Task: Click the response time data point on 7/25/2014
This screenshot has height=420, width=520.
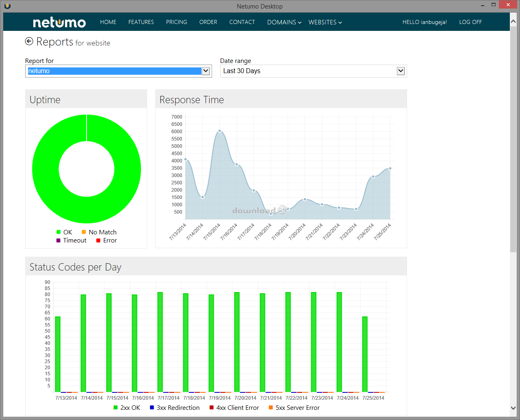Action: (x=390, y=168)
